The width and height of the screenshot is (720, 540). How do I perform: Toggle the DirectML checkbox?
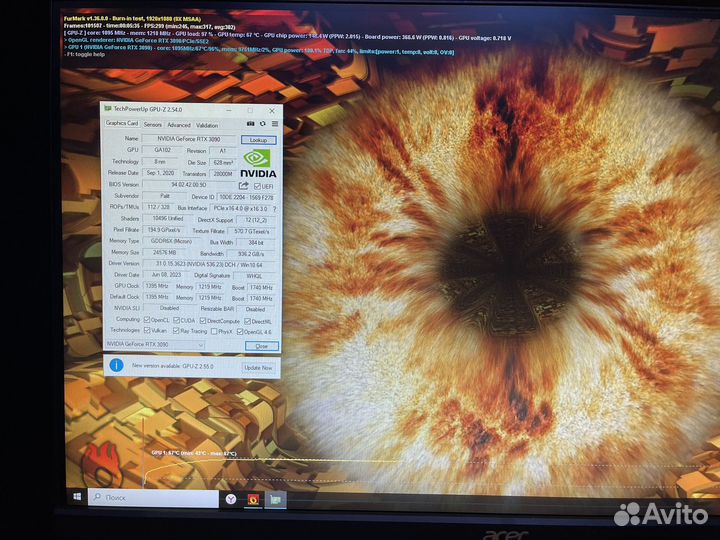[247, 321]
